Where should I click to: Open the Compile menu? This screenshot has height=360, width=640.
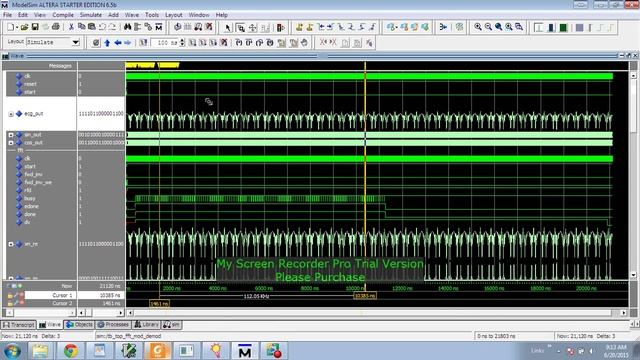point(63,15)
